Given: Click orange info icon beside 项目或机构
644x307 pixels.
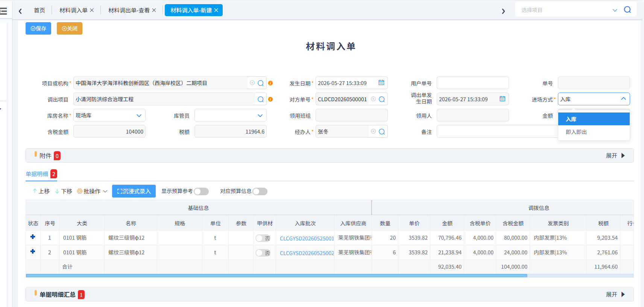Looking at the screenshot, I should 270,83.
